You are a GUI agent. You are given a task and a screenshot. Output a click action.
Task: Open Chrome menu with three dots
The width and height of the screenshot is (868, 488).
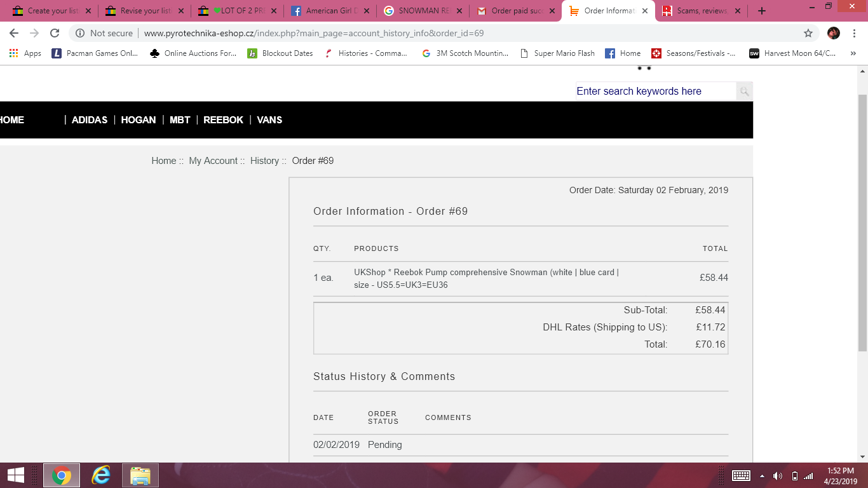click(854, 33)
